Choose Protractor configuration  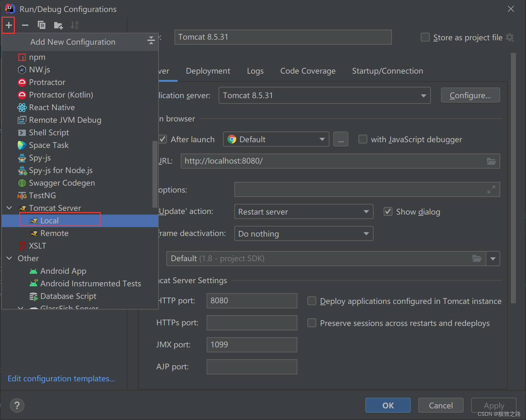pyautogui.click(x=80, y=82)
